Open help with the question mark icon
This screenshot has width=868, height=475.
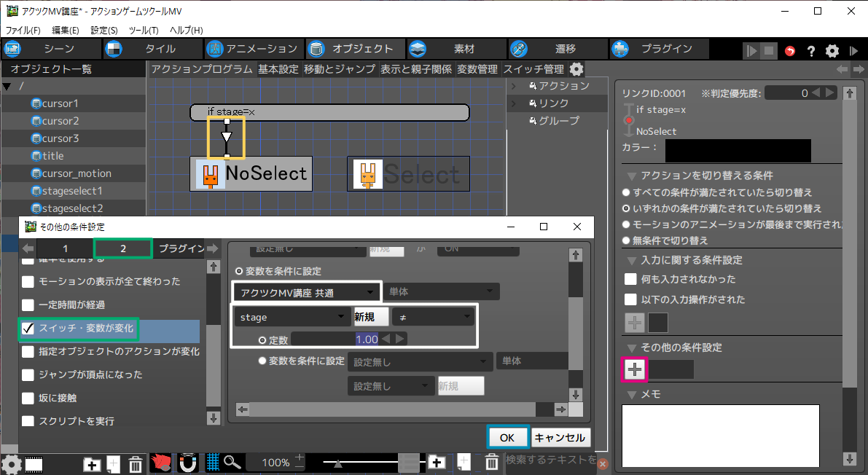coord(811,50)
